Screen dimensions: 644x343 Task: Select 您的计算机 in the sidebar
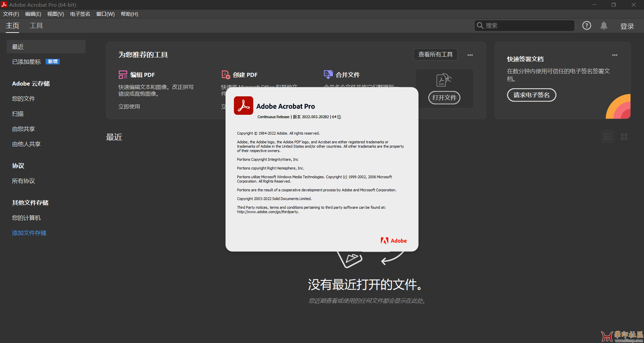[x=26, y=218]
